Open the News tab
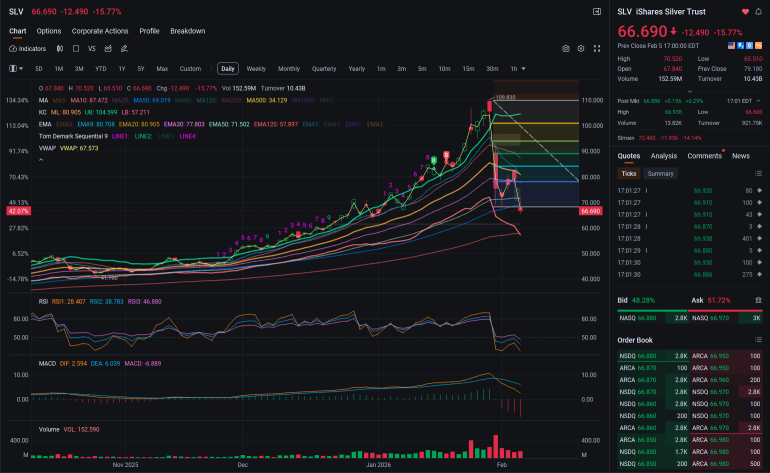770x473 pixels. 741,156
